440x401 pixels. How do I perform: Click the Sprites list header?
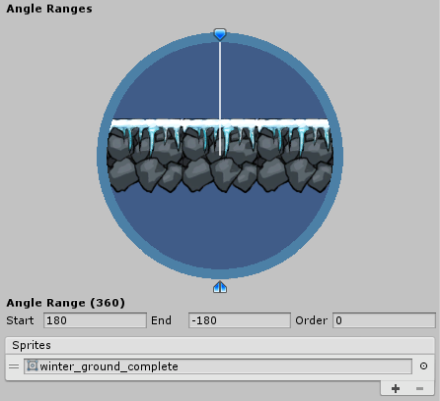(220, 345)
